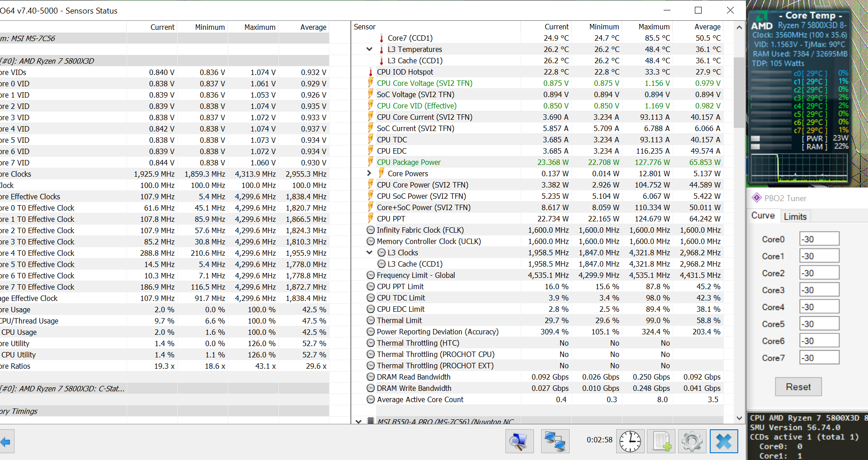Click the SMU Version 56.74.0 console line
The height and width of the screenshot is (460, 868).
pos(795,427)
